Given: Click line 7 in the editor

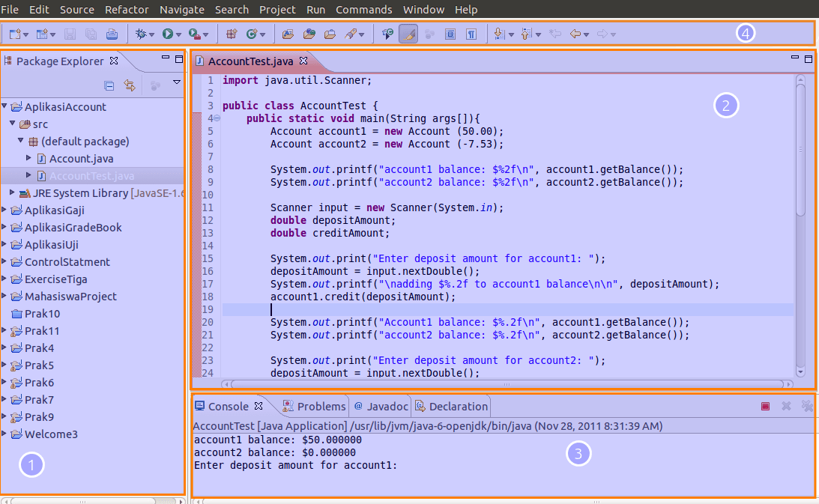Looking at the screenshot, I should coord(508,157).
